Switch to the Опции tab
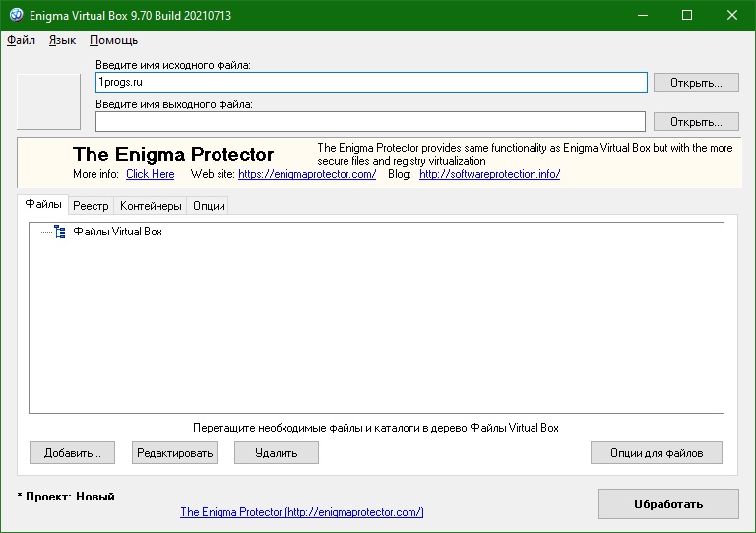Image resolution: width=756 pixels, height=533 pixels. [x=209, y=206]
